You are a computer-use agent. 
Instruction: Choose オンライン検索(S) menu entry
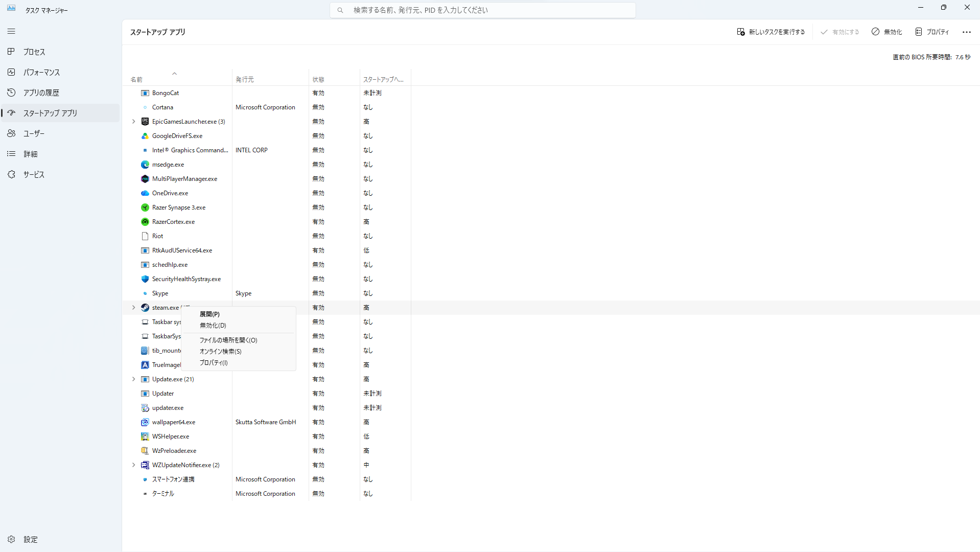239,352
